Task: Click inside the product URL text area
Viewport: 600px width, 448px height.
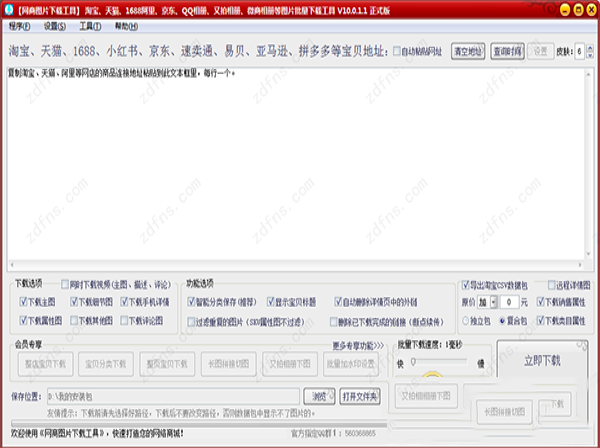Action: pyautogui.click(x=295, y=165)
